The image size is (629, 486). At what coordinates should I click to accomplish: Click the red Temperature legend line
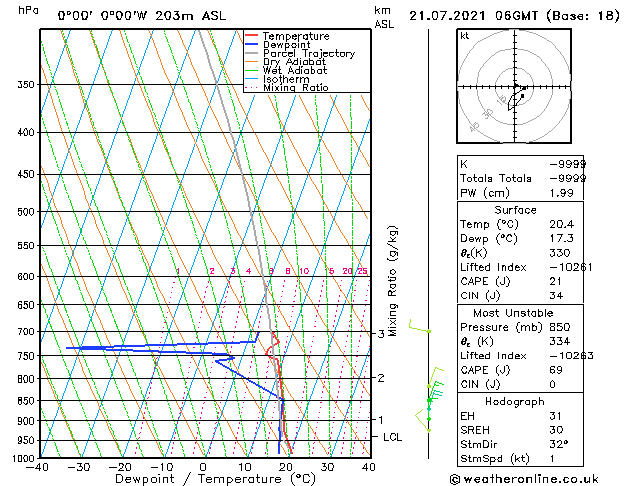pyautogui.click(x=251, y=36)
